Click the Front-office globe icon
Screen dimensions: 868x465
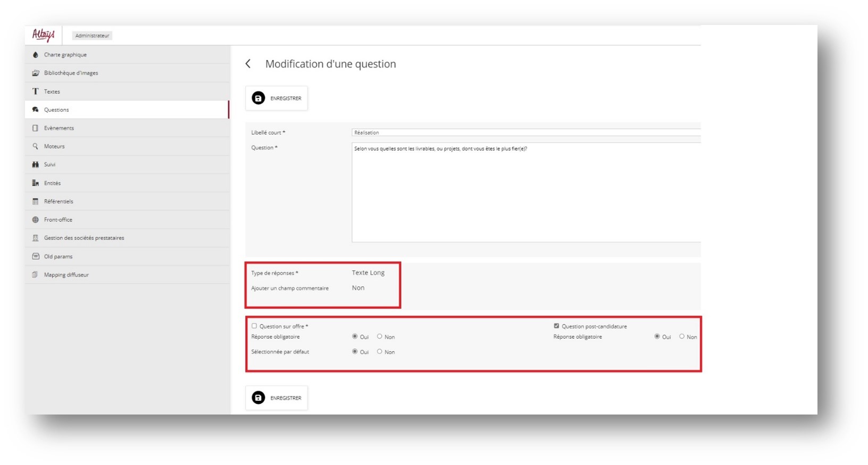click(36, 219)
